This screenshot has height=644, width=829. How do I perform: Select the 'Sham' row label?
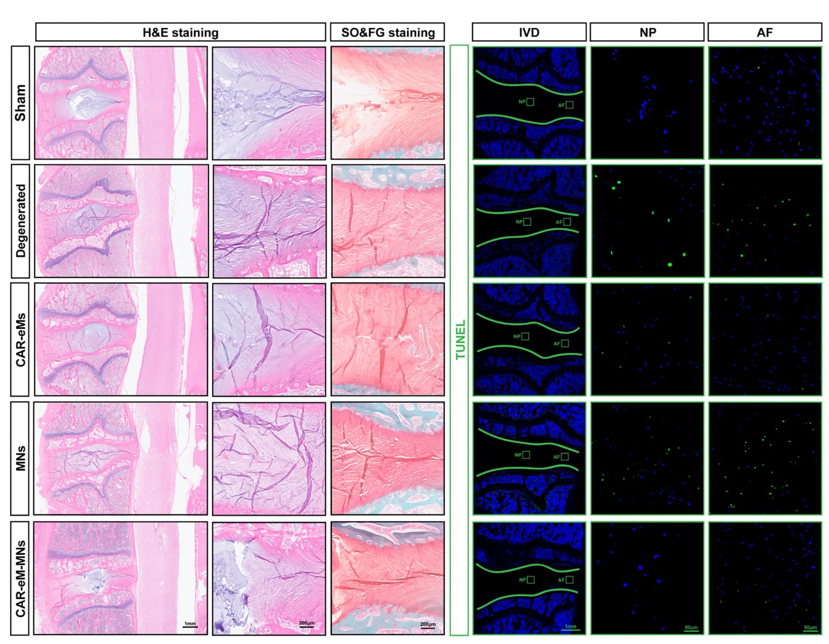20,103
